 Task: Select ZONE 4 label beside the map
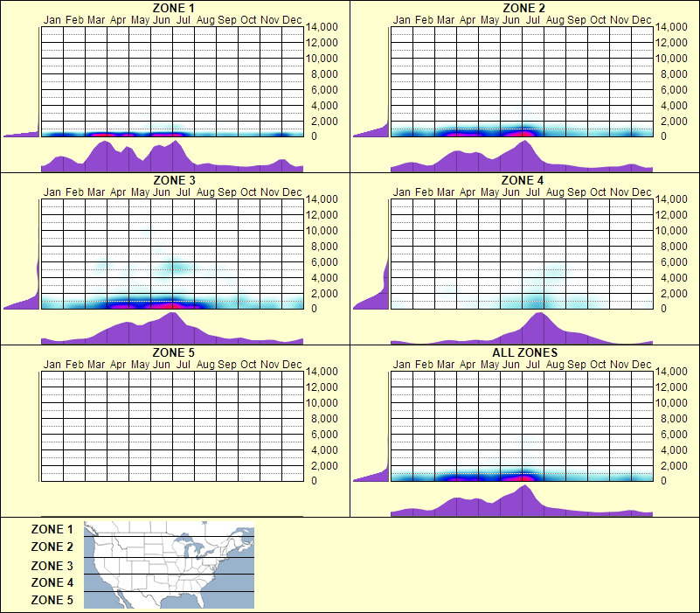tap(52, 582)
